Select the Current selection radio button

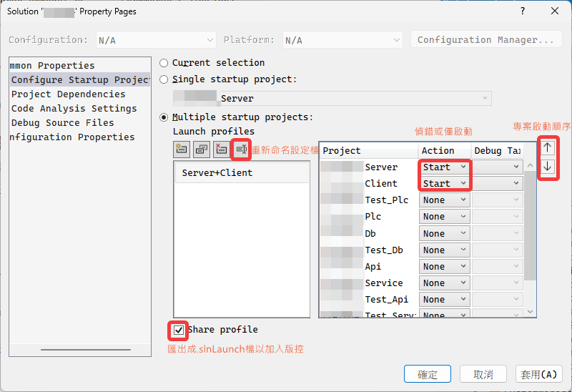(x=164, y=63)
